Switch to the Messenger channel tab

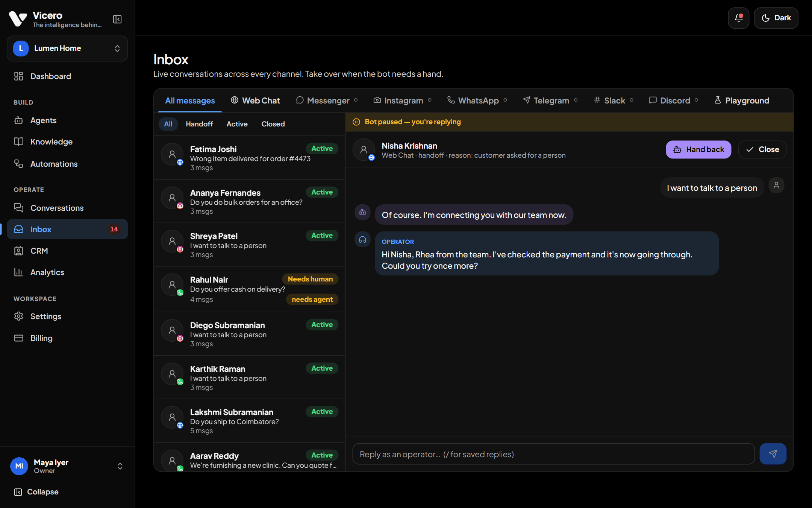coord(327,101)
